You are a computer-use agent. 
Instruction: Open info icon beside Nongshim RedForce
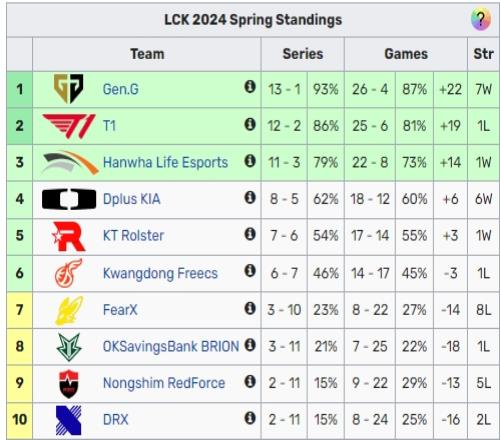click(250, 381)
